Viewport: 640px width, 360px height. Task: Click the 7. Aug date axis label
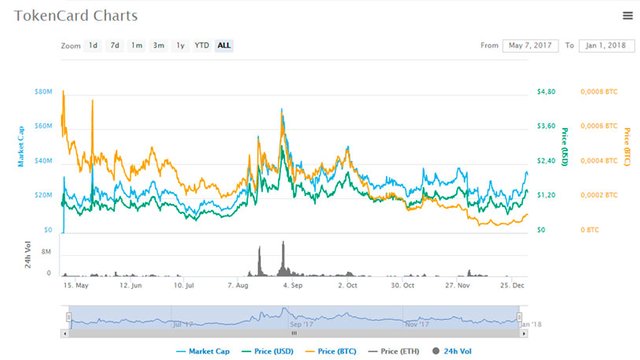238,285
